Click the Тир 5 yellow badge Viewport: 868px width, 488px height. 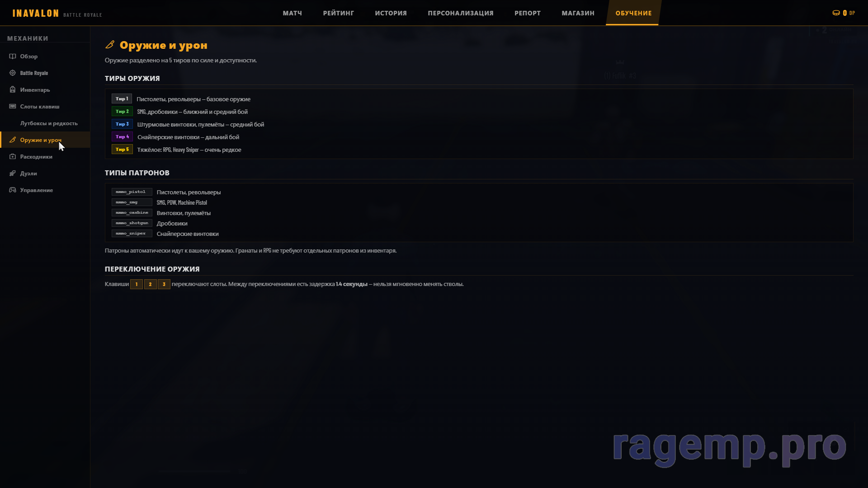[x=122, y=150]
